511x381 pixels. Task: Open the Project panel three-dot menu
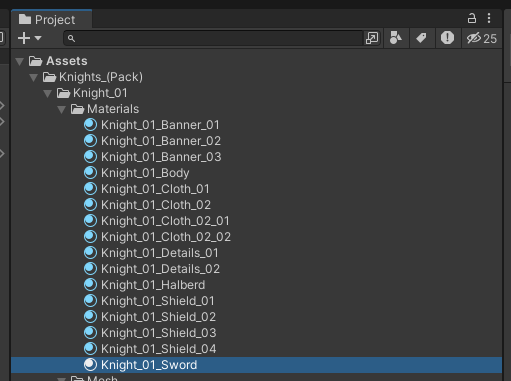click(x=489, y=18)
